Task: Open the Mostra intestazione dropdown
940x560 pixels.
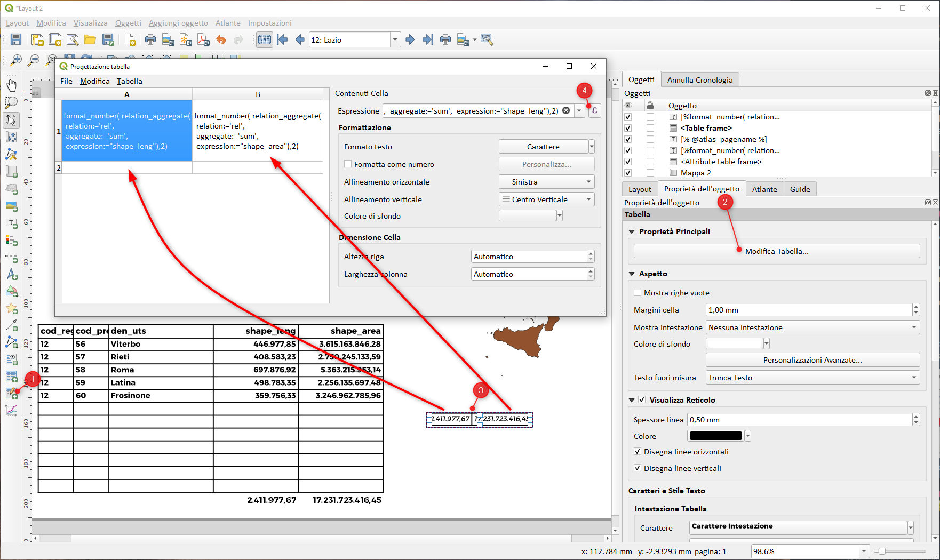Action: (x=812, y=327)
